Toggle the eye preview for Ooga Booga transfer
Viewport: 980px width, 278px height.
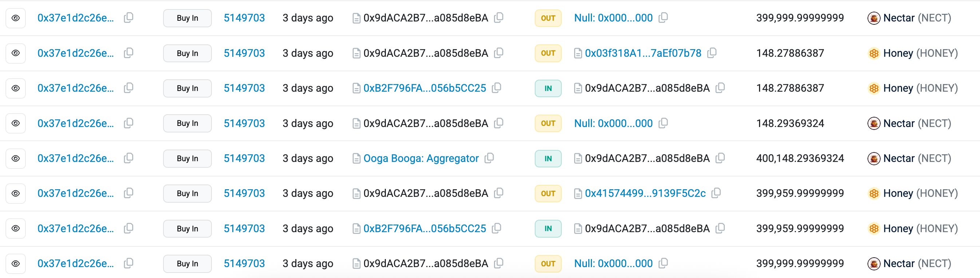(x=16, y=158)
